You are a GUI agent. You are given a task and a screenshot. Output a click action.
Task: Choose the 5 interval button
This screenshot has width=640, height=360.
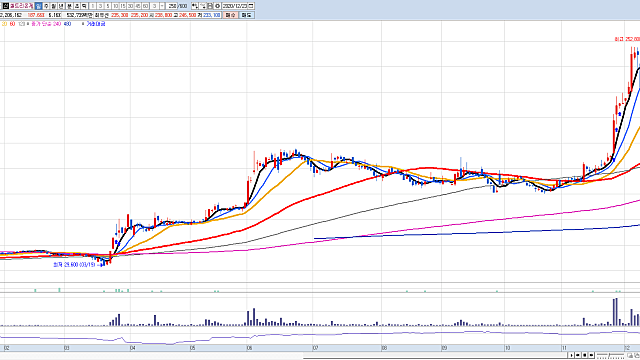[x=108, y=6]
